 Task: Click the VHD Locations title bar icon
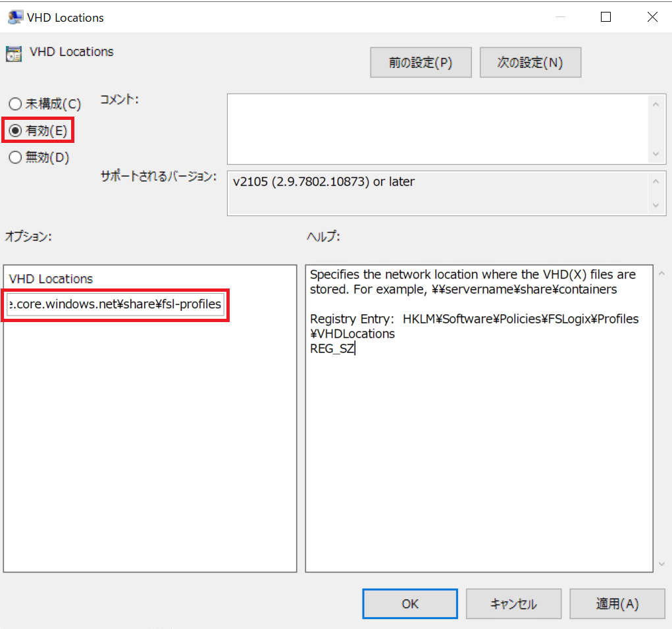pos(15,17)
